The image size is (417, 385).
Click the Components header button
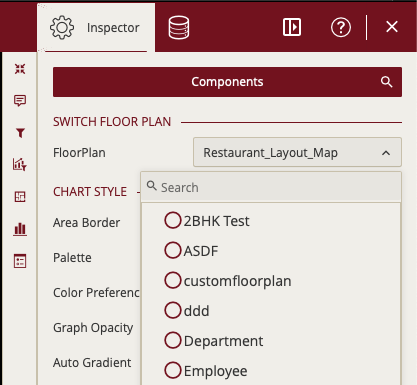click(x=227, y=82)
